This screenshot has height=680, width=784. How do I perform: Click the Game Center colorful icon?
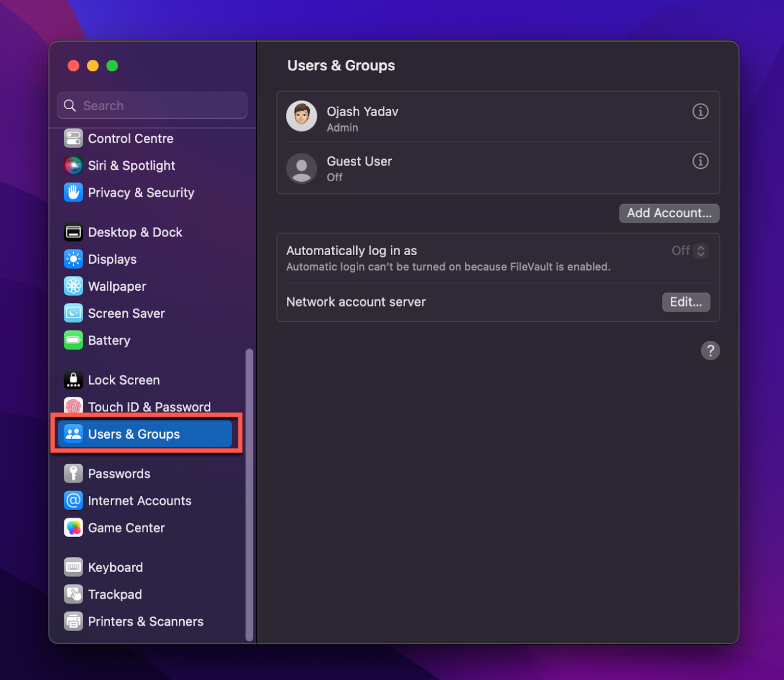(73, 527)
